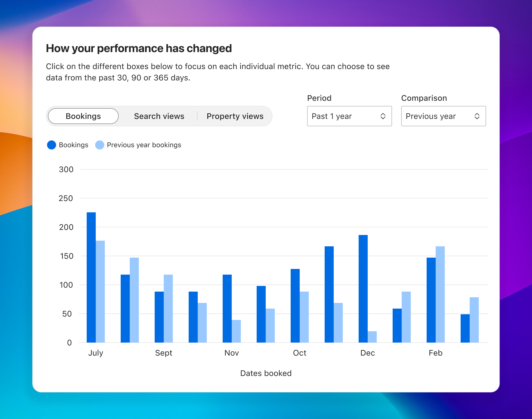The height and width of the screenshot is (419, 532).
Task: Click the "Nov" x-axis label
Action: (x=232, y=353)
